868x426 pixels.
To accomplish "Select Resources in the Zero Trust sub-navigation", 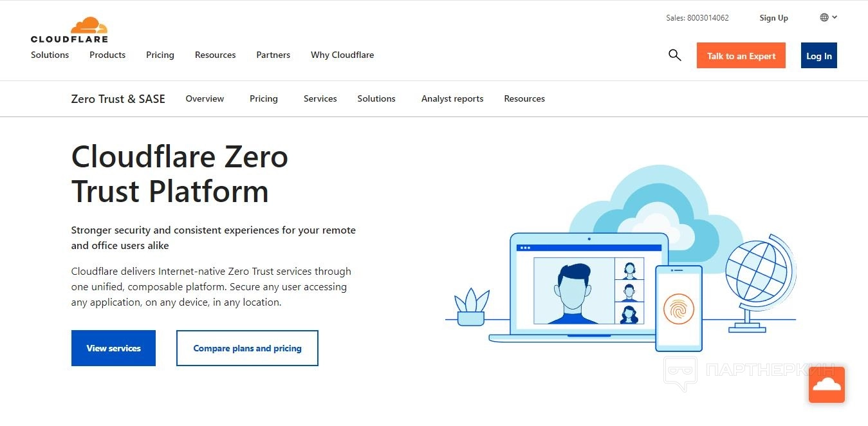I will (524, 98).
